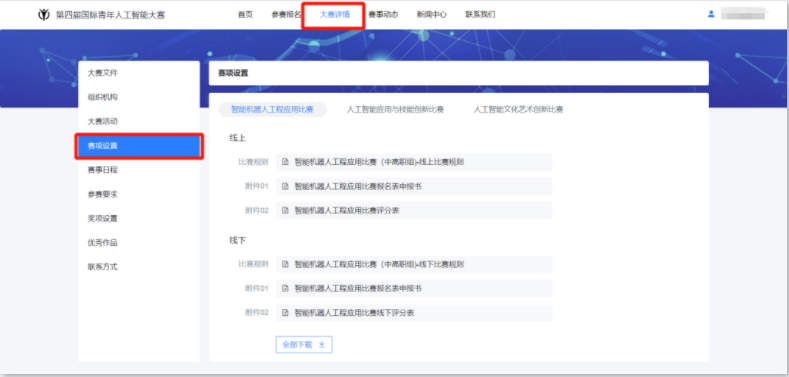The image size is (789, 377).
Task: Click the 线下 section heading
Action: [238, 241]
